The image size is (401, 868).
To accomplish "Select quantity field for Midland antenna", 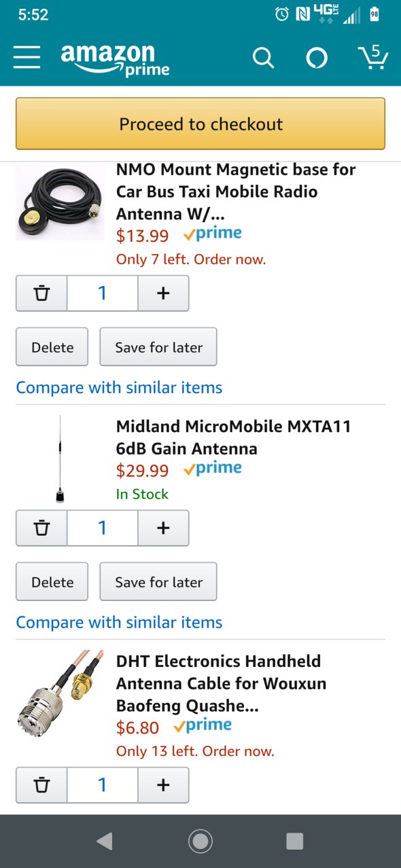I will click(103, 528).
